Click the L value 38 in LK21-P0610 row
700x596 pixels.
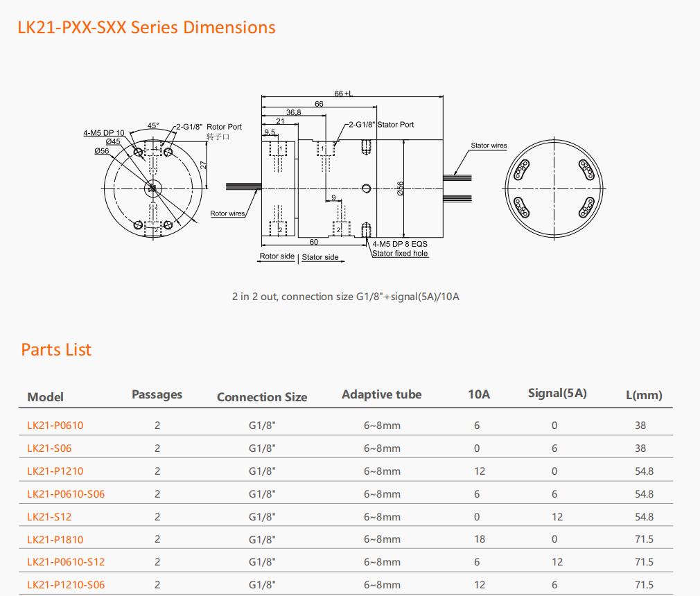(x=640, y=426)
